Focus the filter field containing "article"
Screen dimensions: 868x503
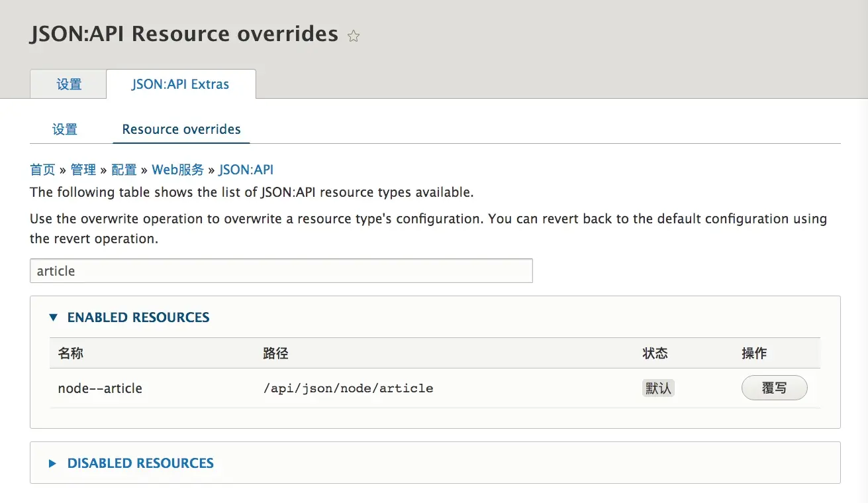[x=281, y=271]
